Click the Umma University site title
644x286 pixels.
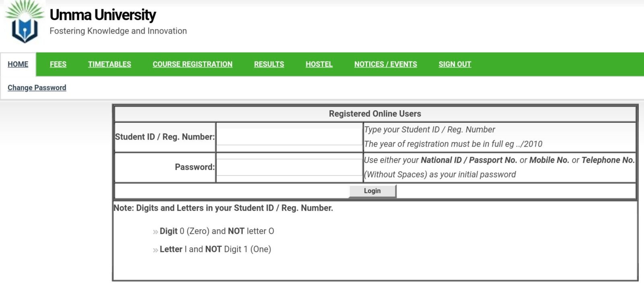tap(103, 15)
